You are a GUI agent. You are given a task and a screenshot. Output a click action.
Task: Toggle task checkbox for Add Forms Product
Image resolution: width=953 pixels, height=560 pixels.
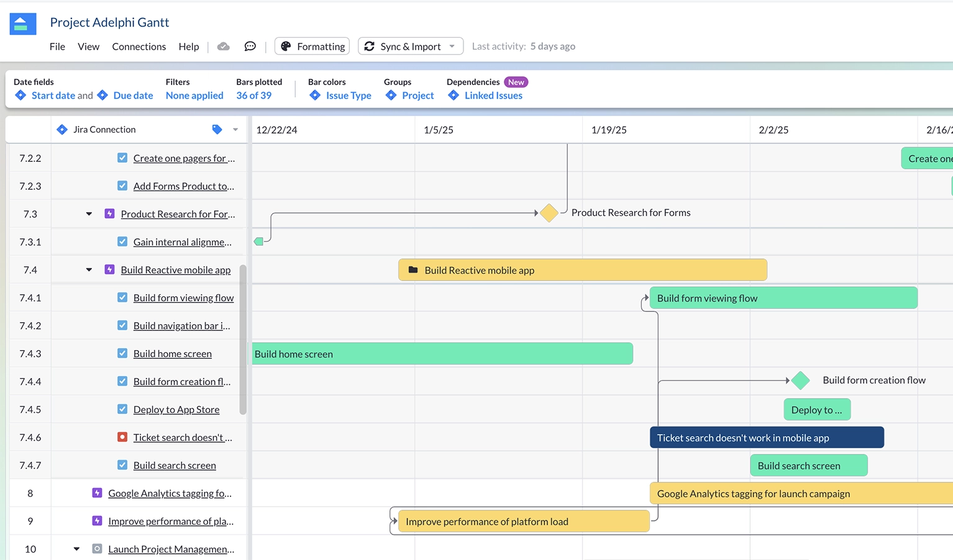122,186
